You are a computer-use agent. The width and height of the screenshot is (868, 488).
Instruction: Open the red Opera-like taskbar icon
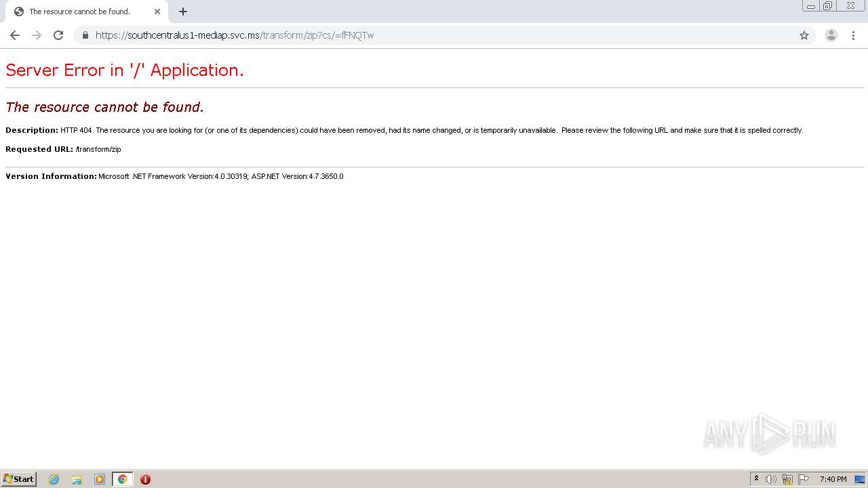[x=145, y=479]
